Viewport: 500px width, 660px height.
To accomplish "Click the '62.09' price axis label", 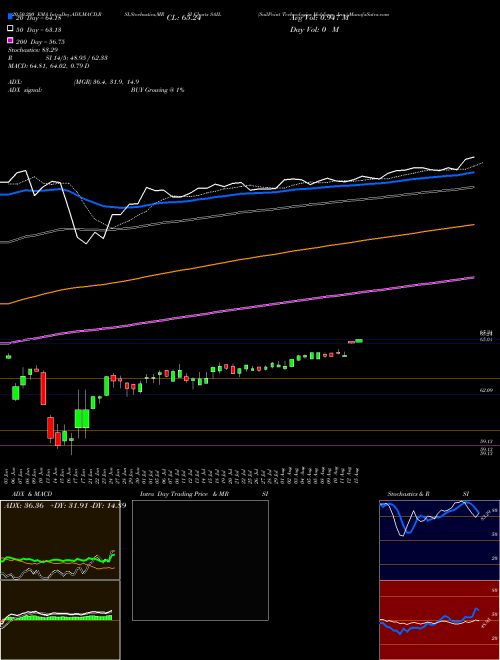I will pos(486,391).
